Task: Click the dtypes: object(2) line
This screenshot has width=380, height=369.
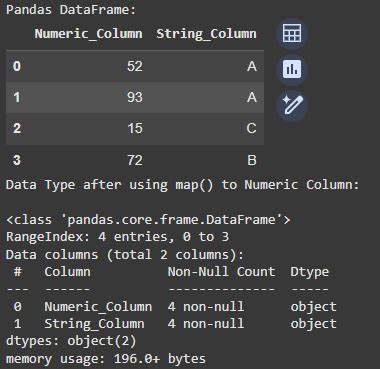Action: (x=71, y=341)
